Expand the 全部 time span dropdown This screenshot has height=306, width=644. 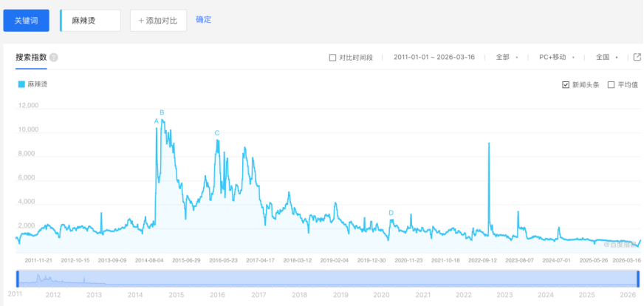[x=507, y=57]
